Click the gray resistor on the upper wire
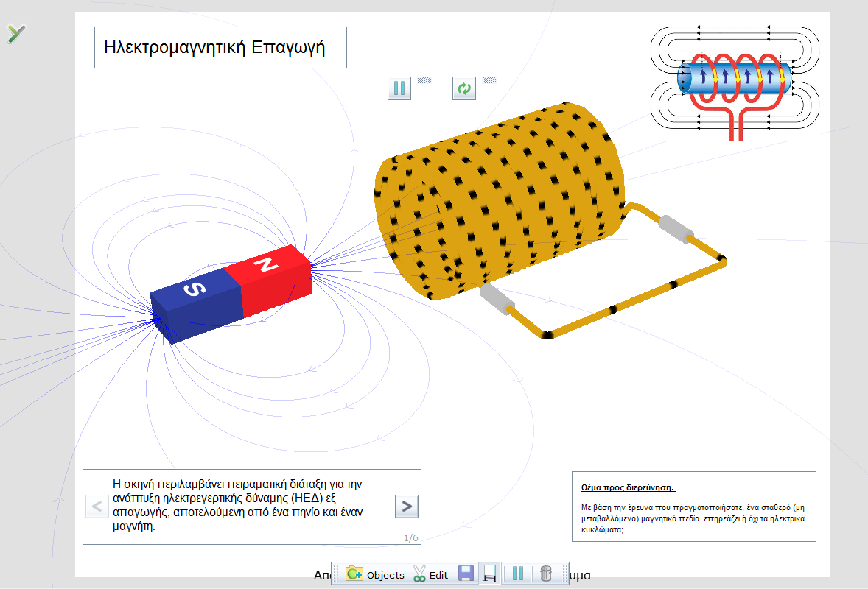Screen dimensions: 868x589 [x=676, y=229]
